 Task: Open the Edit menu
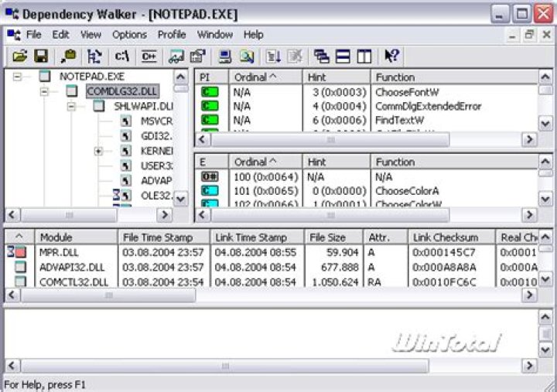(61, 35)
